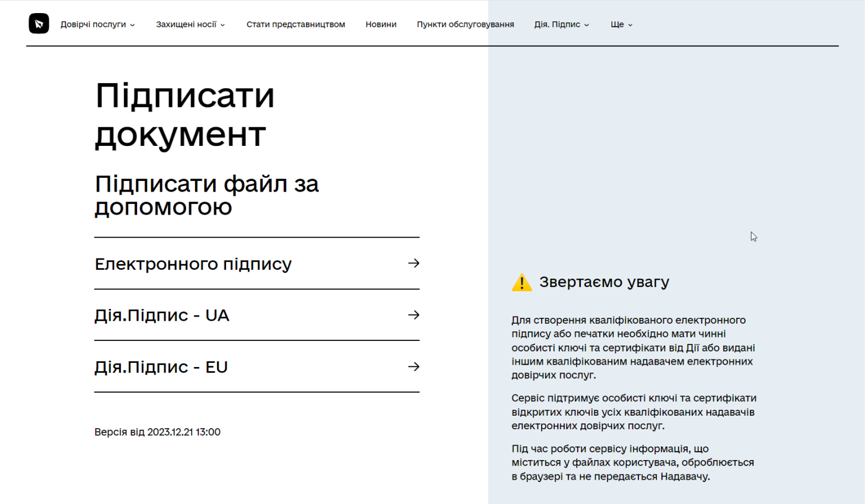The height and width of the screenshot is (504, 865).
Task: Click the arrow icon beside Дія.Підпис - EU
Action: (414, 367)
